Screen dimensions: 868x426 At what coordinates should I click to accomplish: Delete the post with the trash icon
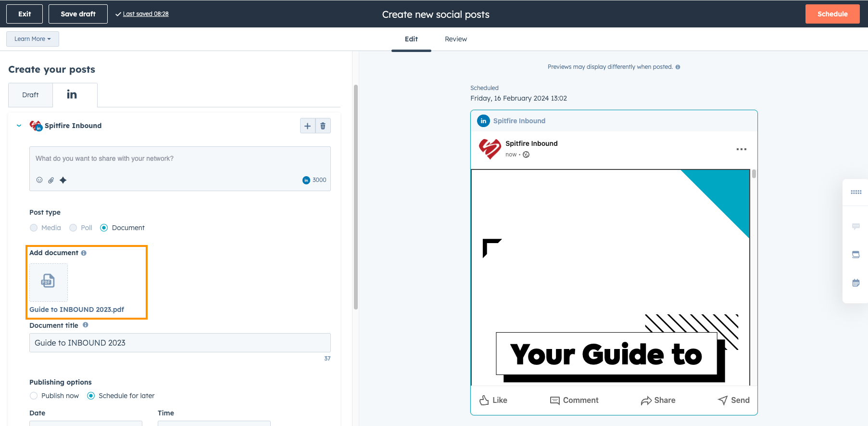(323, 126)
